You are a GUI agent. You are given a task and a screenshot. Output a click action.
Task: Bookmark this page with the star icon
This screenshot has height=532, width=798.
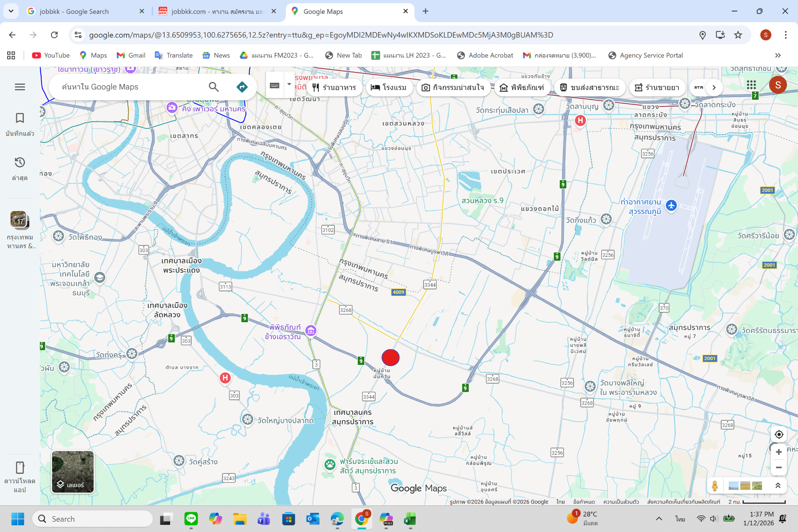point(738,35)
